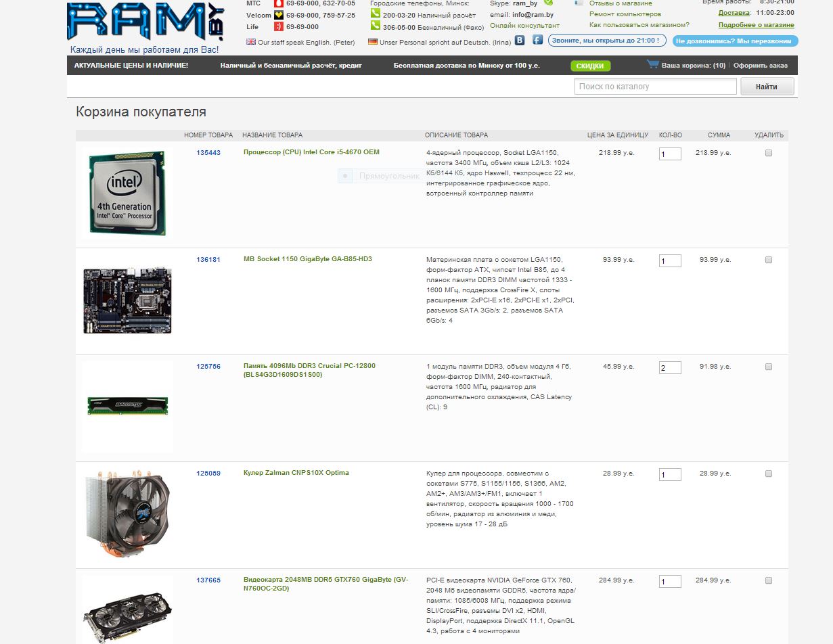Click the phone icon beside 306-05-00
833x644 pixels.
376,26
